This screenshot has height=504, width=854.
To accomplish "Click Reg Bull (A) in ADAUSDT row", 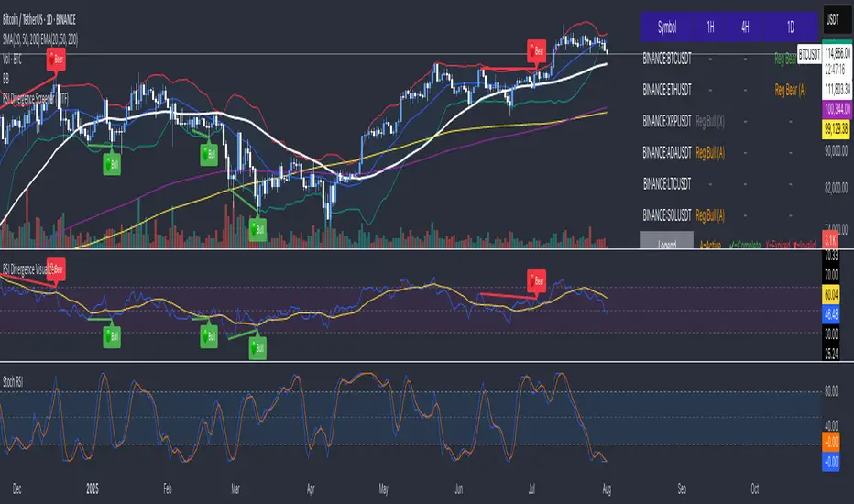I will [x=710, y=152].
